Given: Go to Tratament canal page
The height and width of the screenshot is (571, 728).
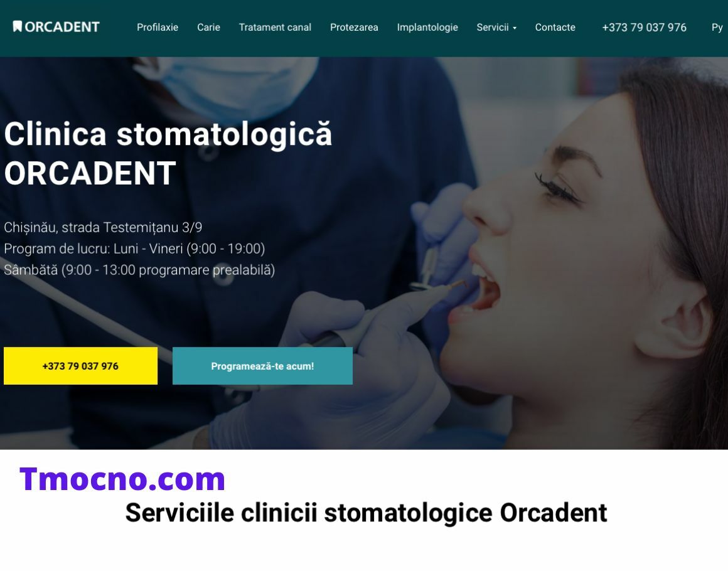Looking at the screenshot, I should (x=275, y=28).
